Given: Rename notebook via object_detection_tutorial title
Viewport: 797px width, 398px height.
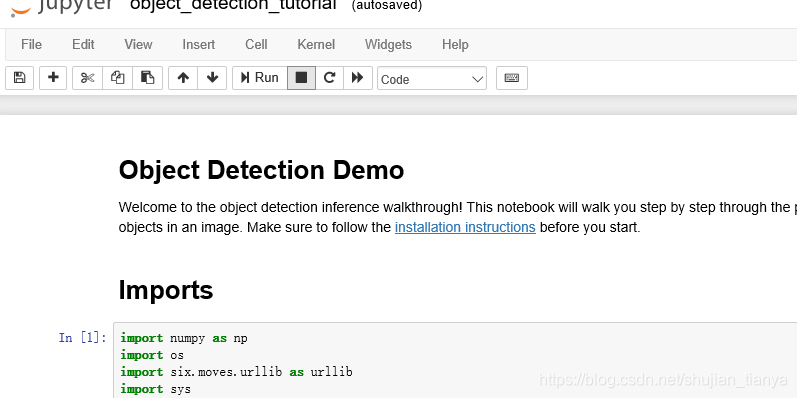Looking at the screenshot, I should (x=233, y=5).
